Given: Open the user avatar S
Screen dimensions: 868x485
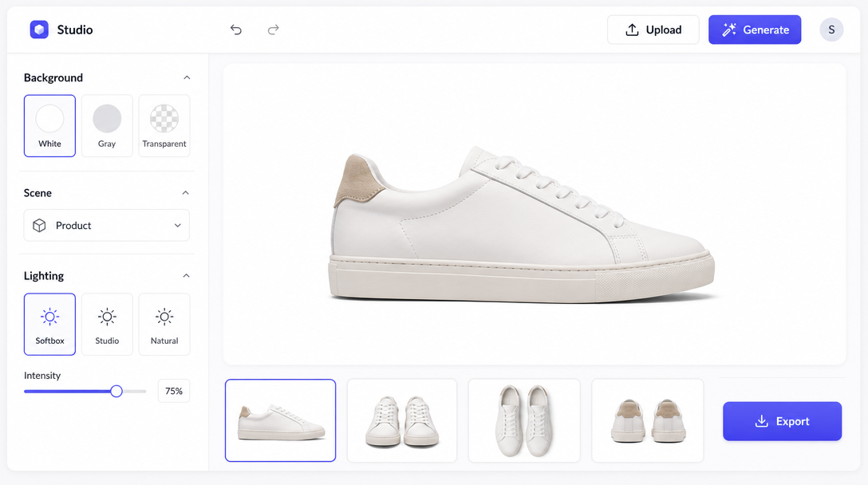Looking at the screenshot, I should [x=831, y=30].
